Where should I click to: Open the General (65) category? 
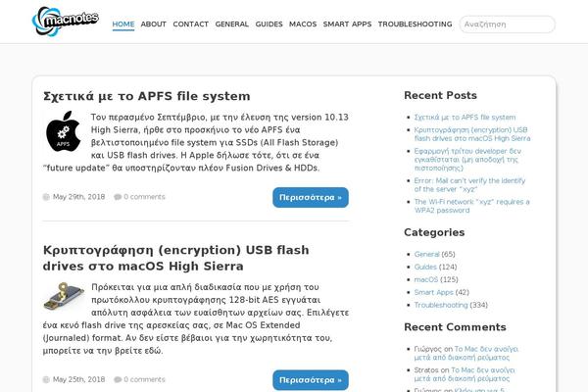(x=426, y=255)
